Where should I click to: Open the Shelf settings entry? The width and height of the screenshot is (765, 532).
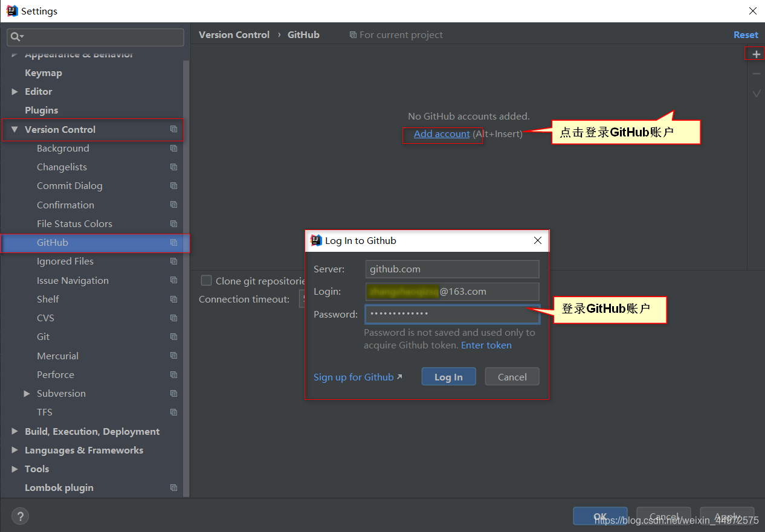tap(48, 299)
